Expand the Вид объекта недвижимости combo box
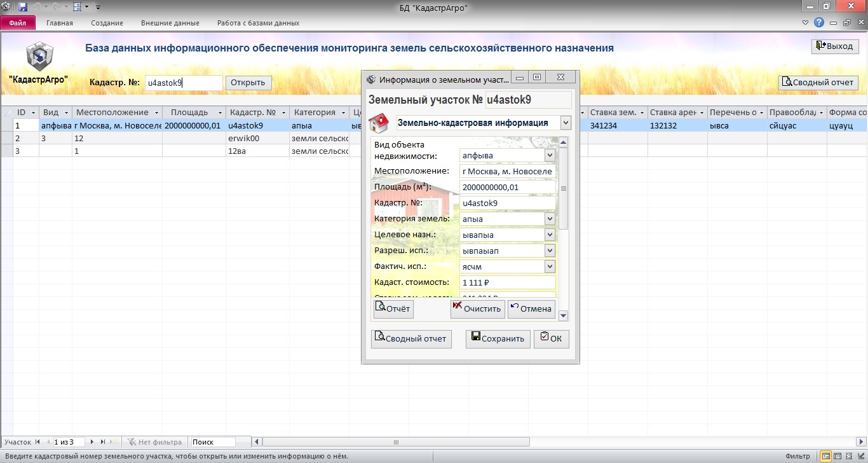The image size is (868, 463). (x=550, y=155)
